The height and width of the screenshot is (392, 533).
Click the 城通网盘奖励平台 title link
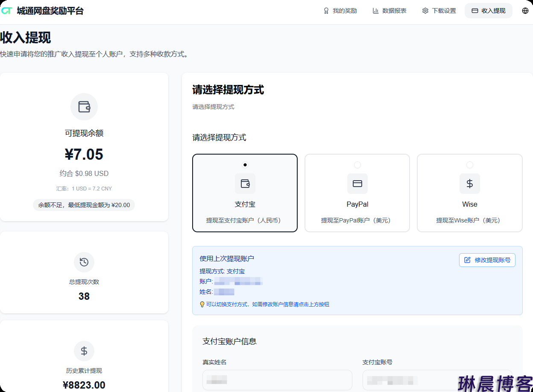tap(50, 11)
